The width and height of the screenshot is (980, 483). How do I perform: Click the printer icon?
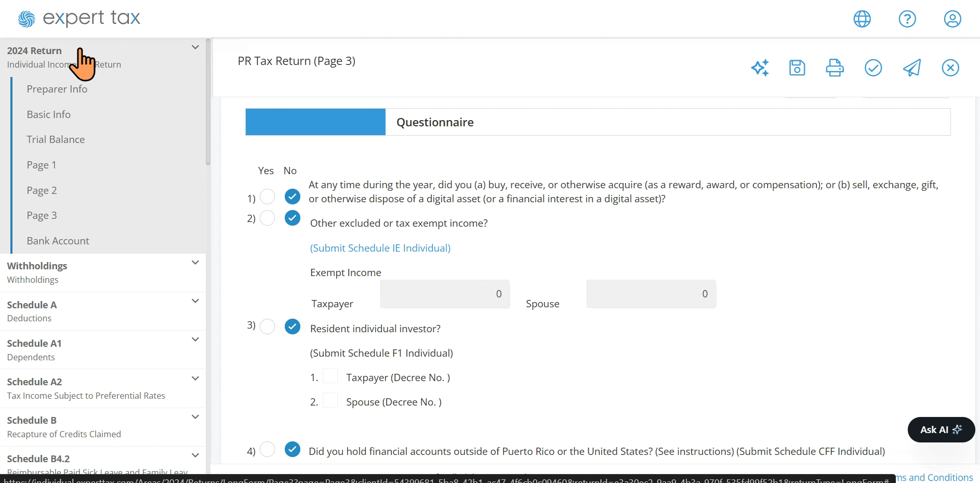click(835, 68)
